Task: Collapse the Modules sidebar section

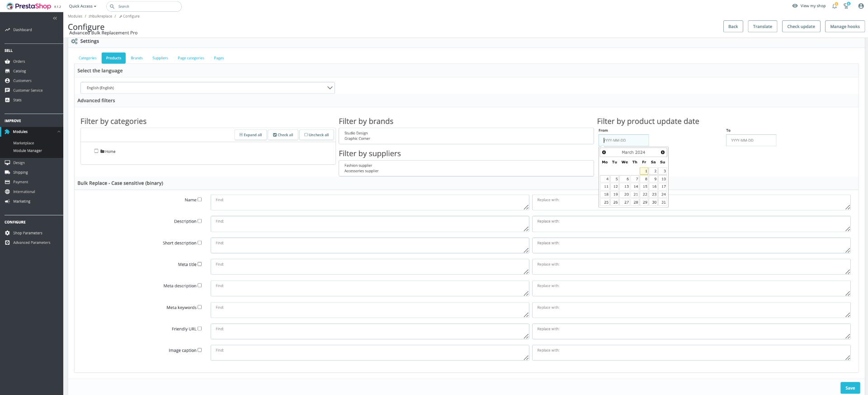Action: click(59, 132)
